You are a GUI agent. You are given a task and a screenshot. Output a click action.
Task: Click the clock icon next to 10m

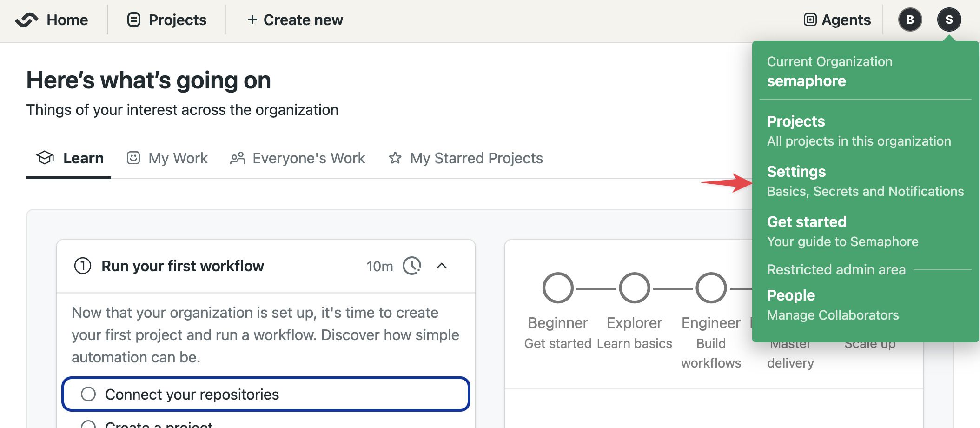[x=412, y=266]
